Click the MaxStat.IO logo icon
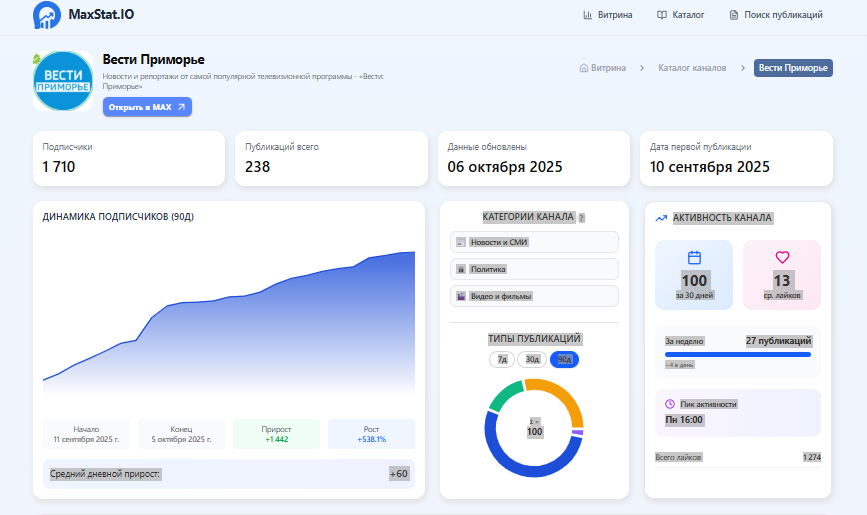 click(46, 15)
